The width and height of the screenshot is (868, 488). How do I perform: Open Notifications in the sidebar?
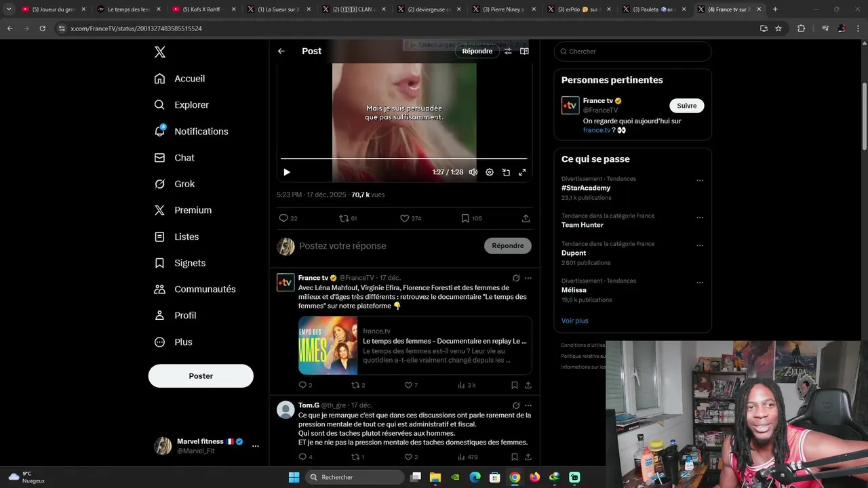[191, 131]
